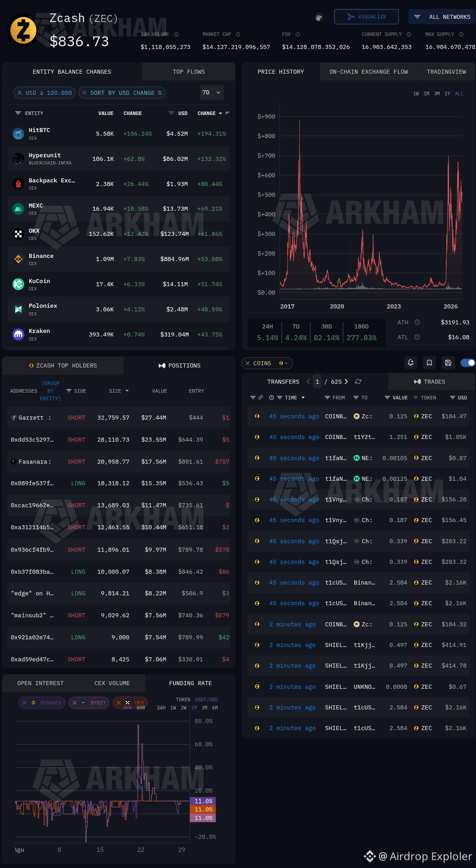Click the MEXC entity logo
The height and width of the screenshot is (868, 476).
[18, 209]
